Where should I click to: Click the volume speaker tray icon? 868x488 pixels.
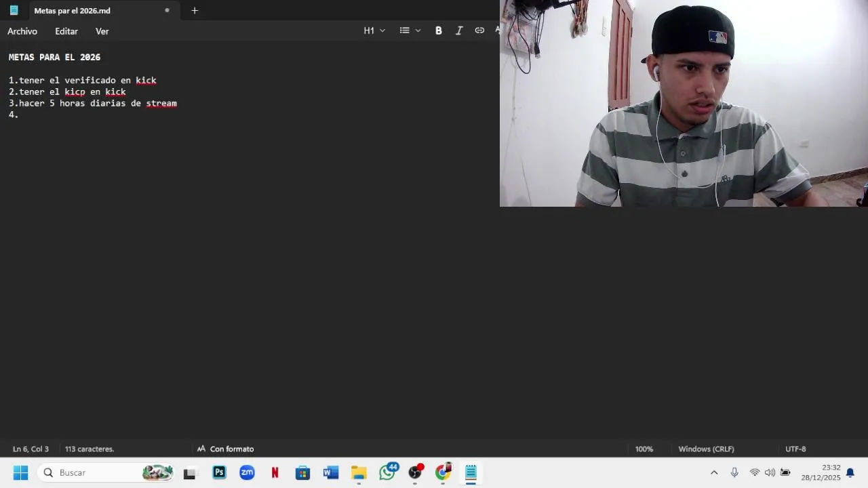770,472
